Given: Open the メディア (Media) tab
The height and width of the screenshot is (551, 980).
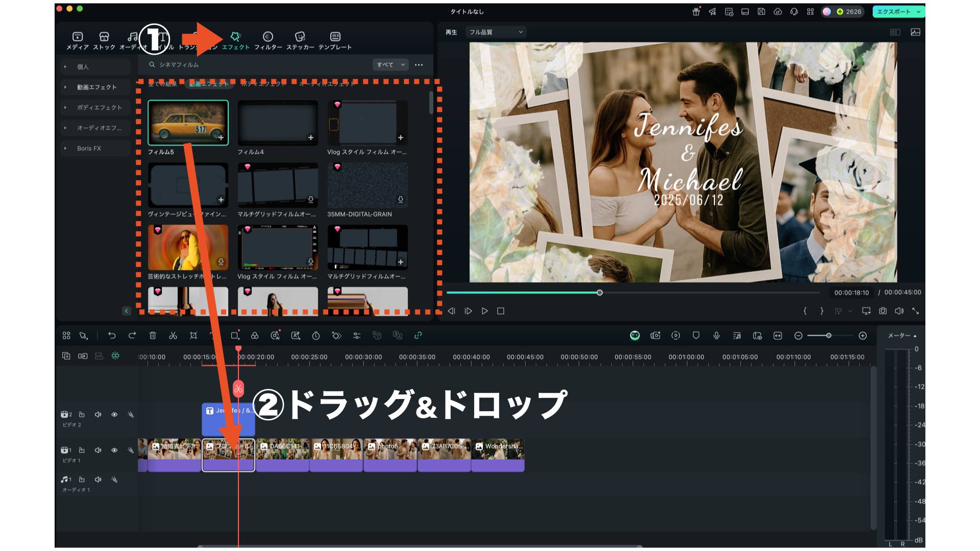Looking at the screenshot, I should (x=78, y=40).
